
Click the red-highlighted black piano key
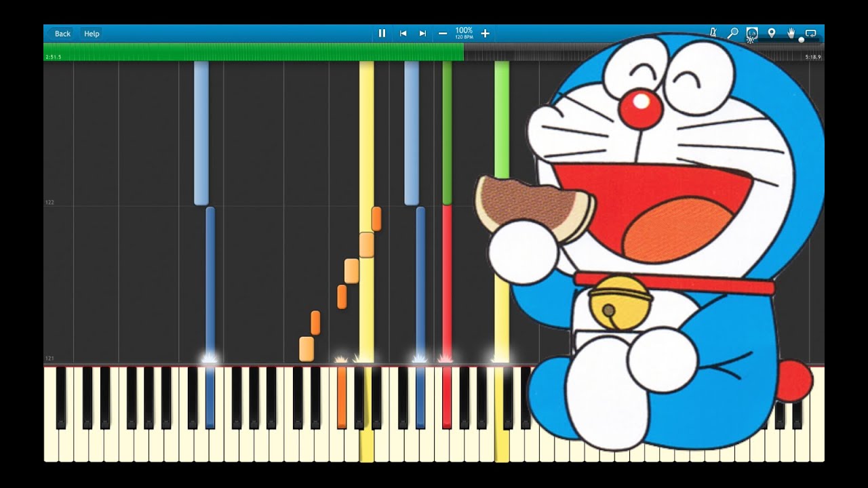[447, 398]
